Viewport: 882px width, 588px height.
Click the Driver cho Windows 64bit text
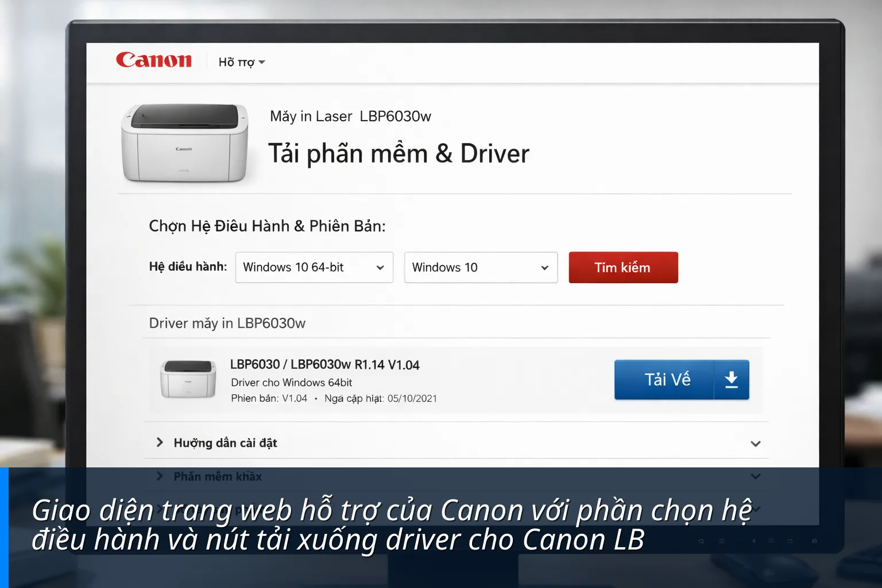292,382
